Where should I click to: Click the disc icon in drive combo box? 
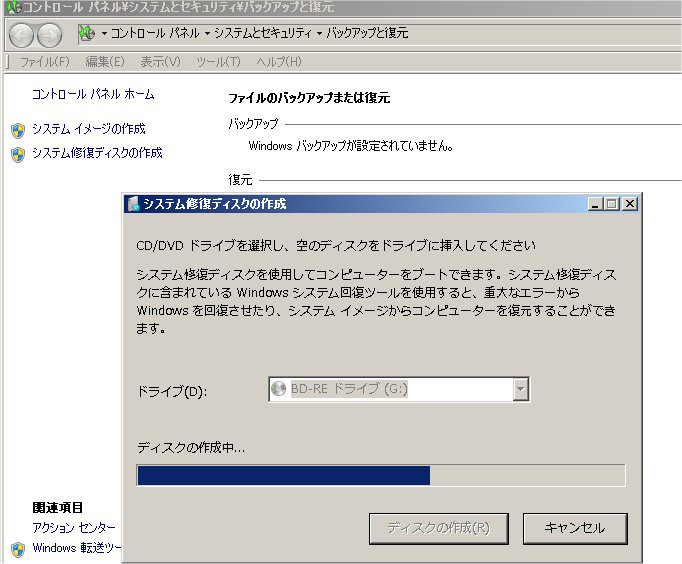(278, 389)
